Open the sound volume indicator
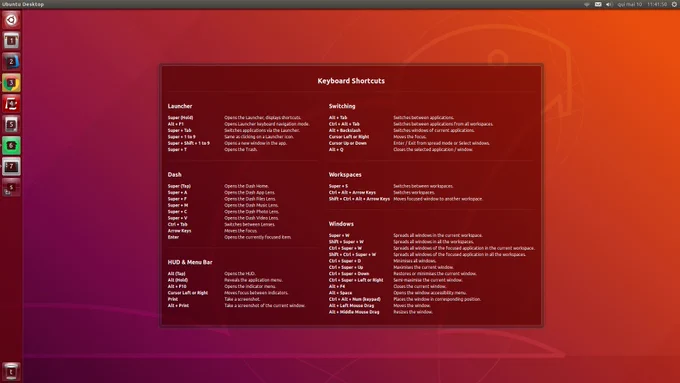The height and width of the screenshot is (383, 680). pyautogui.click(x=609, y=4)
